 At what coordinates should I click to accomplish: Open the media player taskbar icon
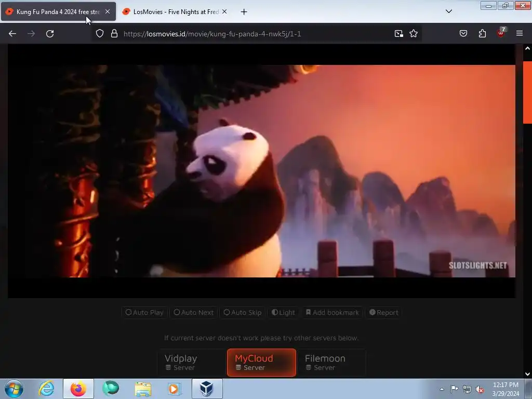tap(175, 389)
